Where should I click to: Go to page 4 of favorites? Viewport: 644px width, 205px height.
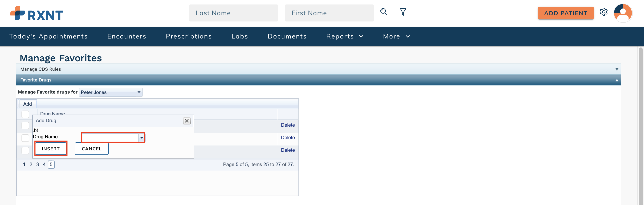[44, 164]
